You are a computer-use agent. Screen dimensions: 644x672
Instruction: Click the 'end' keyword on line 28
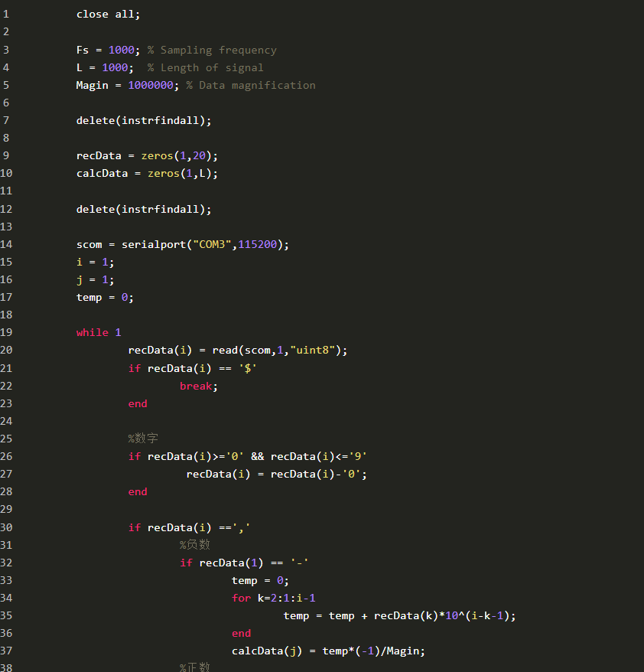pyautogui.click(x=138, y=491)
